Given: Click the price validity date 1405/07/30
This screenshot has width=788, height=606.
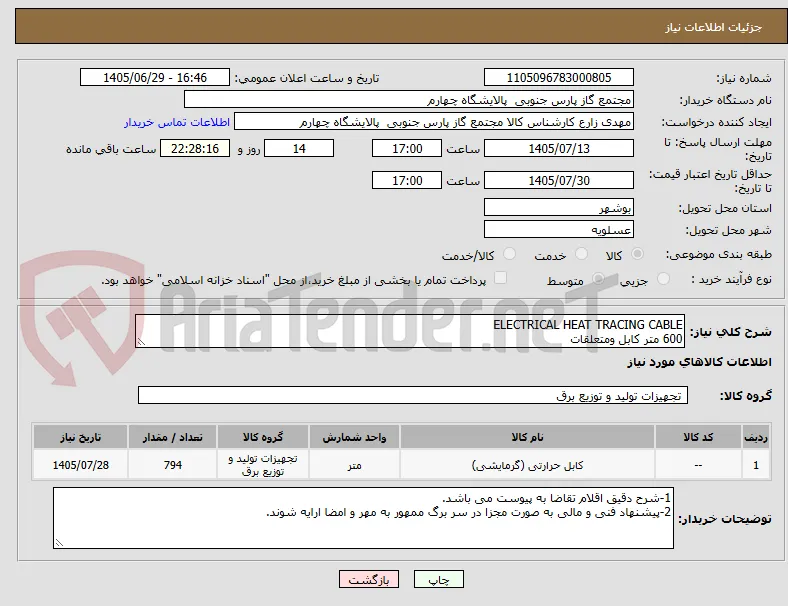Looking at the screenshot, I should click(x=559, y=180).
